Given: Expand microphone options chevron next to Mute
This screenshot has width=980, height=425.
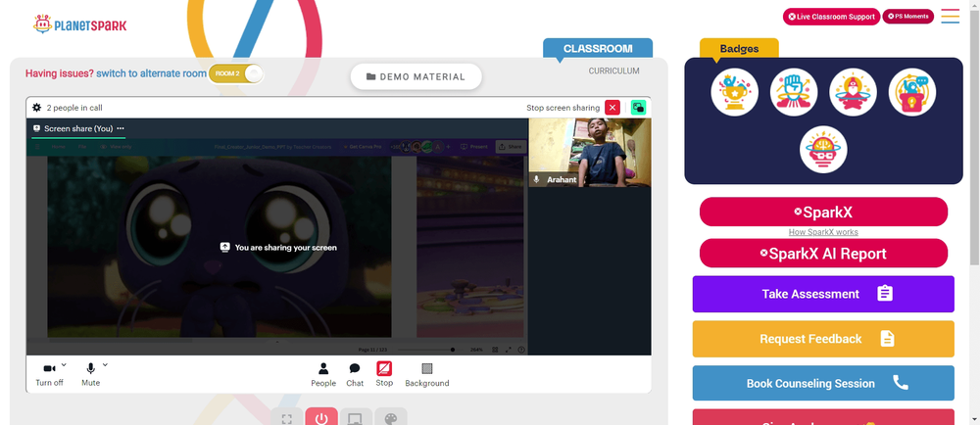Looking at the screenshot, I should coord(105,365).
